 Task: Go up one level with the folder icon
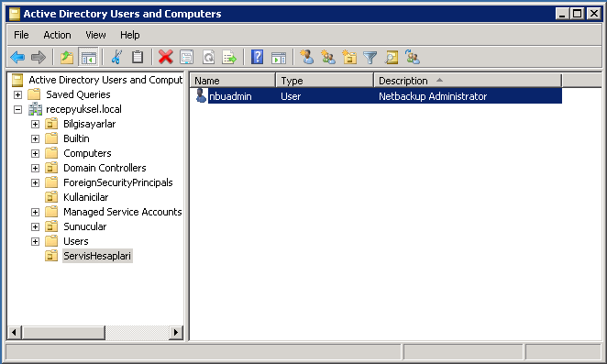(x=67, y=58)
